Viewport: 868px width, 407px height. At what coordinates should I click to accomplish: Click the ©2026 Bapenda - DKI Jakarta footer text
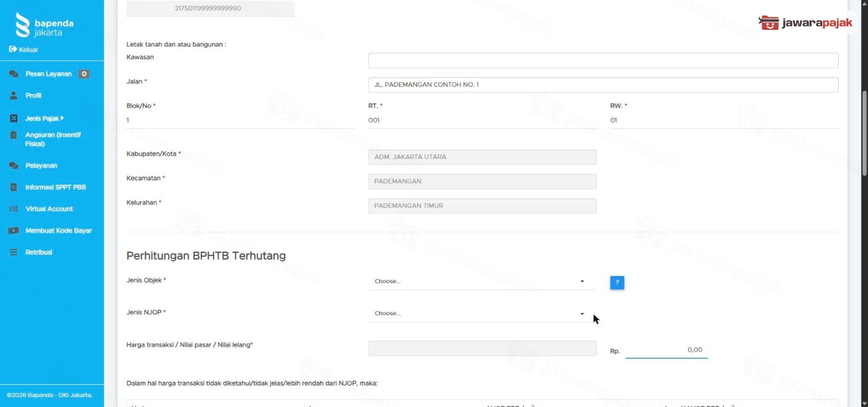tap(49, 395)
